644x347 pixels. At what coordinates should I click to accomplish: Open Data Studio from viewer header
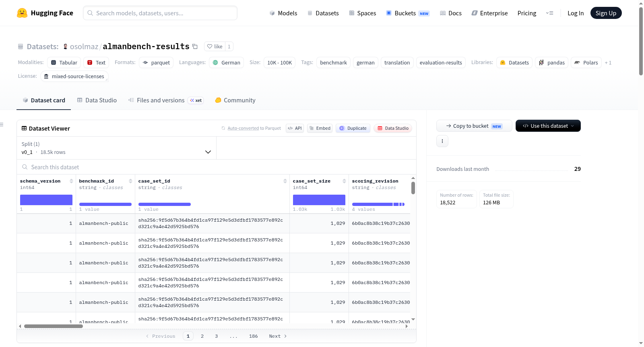click(393, 128)
